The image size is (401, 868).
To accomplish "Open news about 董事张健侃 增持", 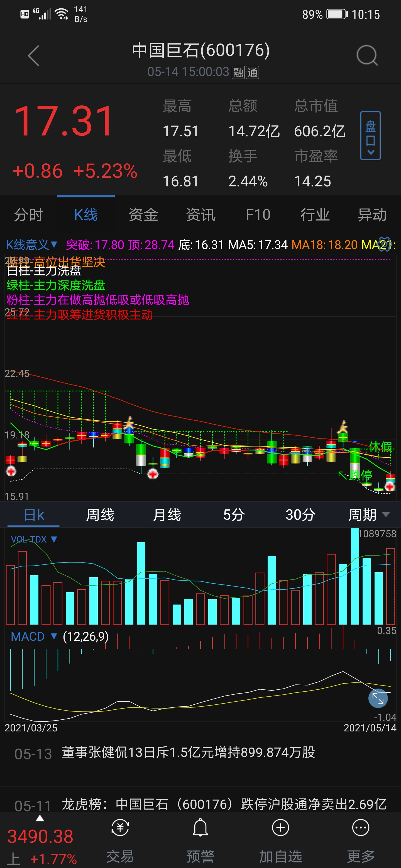I will click(x=200, y=753).
